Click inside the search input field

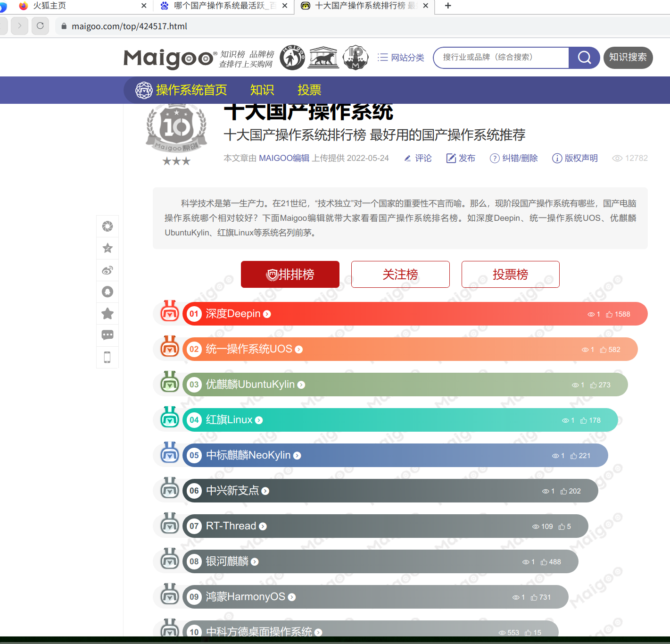tap(500, 58)
